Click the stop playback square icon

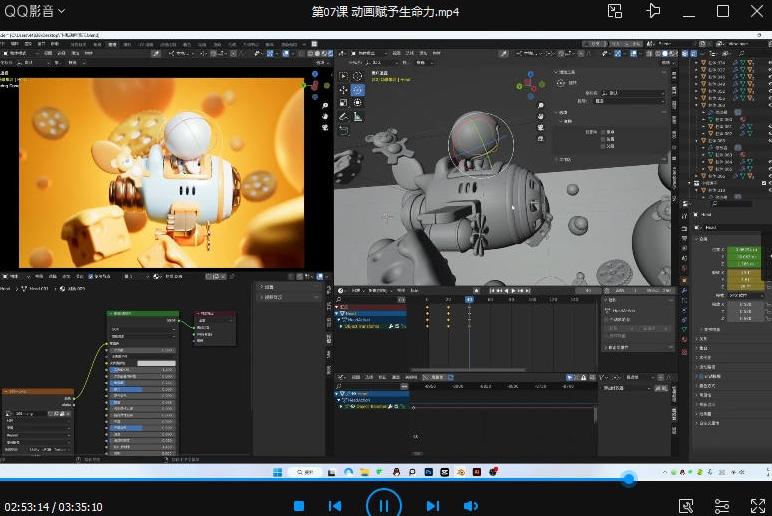[x=299, y=506]
